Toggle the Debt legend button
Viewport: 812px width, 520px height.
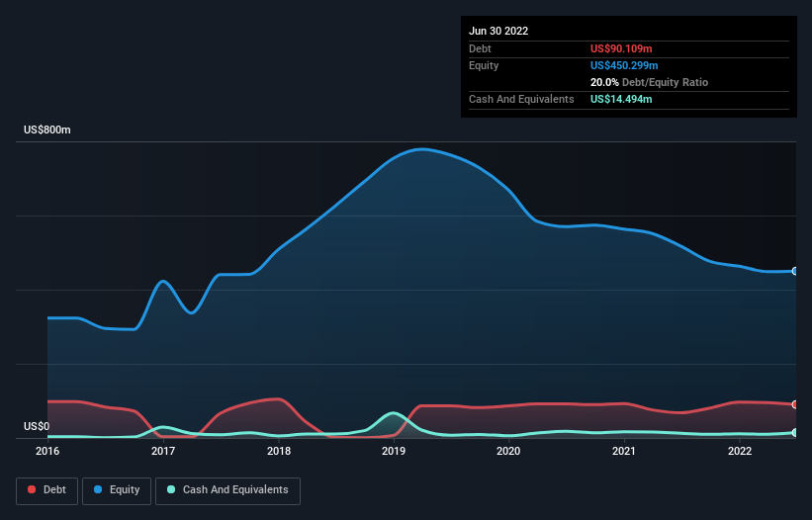[46, 490]
